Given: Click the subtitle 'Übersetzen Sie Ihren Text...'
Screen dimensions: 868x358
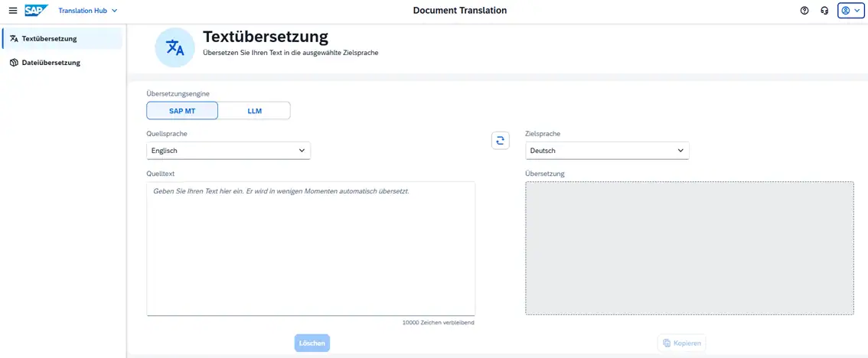Looking at the screenshot, I should click(x=291, y=53).
